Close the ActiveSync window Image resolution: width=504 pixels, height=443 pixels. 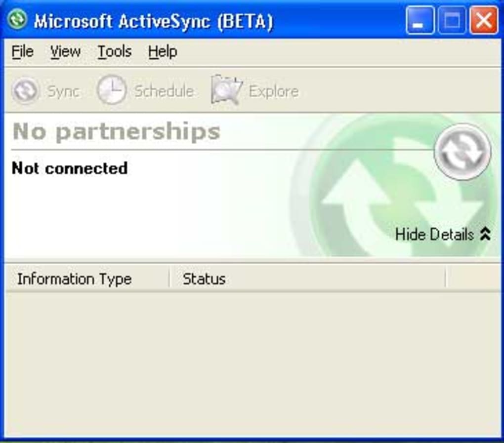click(484, 21)
